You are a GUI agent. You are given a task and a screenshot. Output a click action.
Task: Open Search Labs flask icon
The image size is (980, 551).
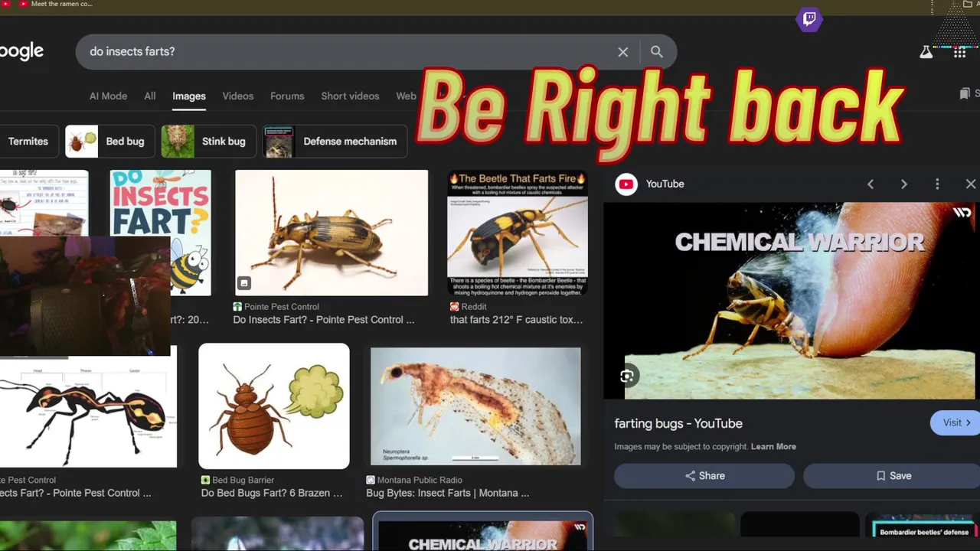pyautogui.click(x=926, y=52)
